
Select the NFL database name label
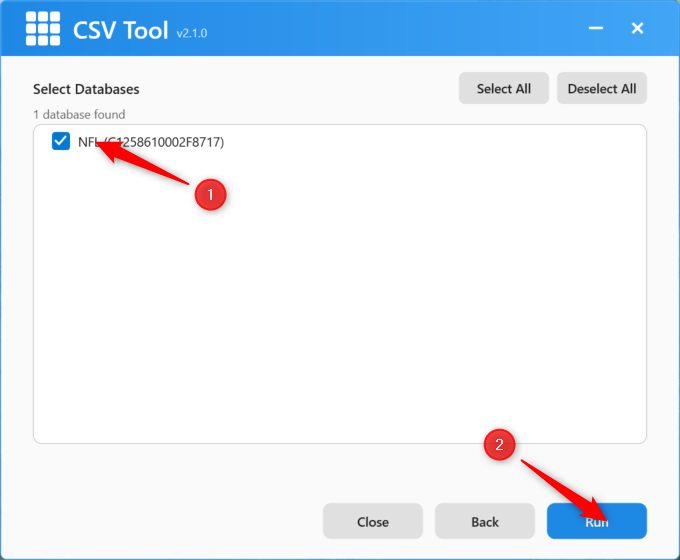tap(88, 142)
